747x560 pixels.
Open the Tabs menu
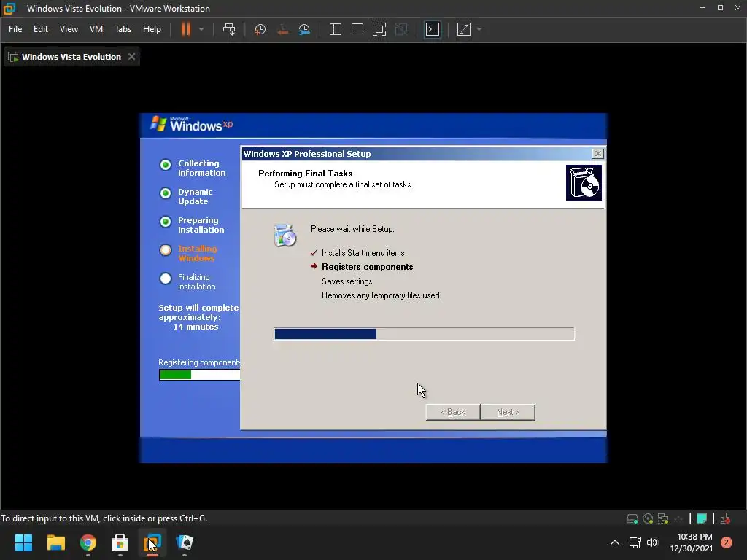click(x=123, y=29)
